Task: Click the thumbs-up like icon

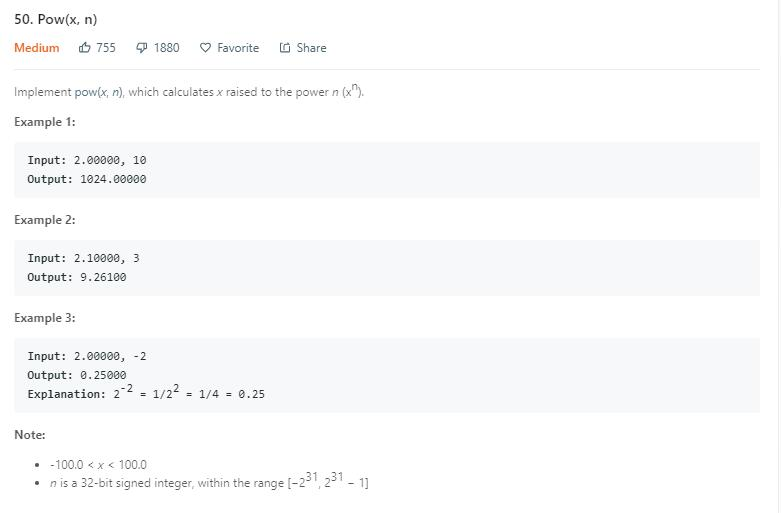Action: tap(85, 48)
